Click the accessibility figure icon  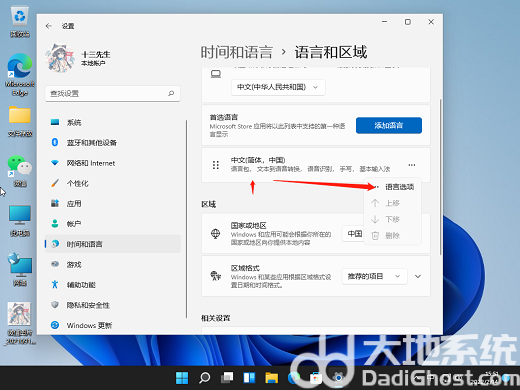[55, 285]
